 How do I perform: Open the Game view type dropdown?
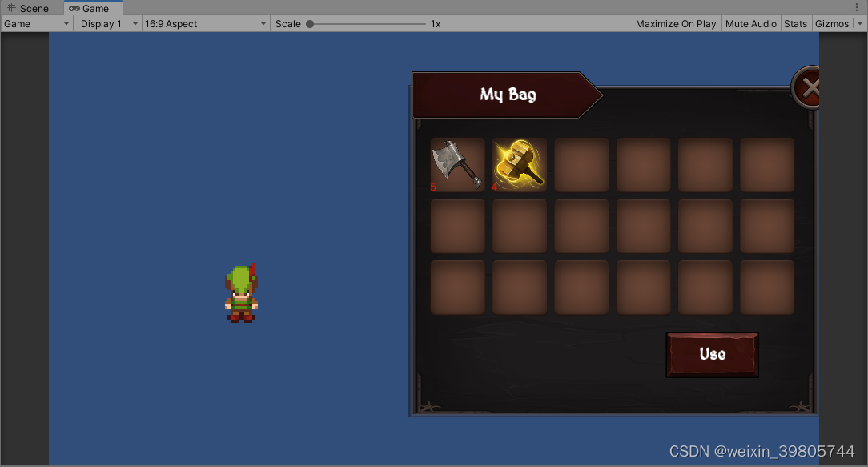(37, 24)
